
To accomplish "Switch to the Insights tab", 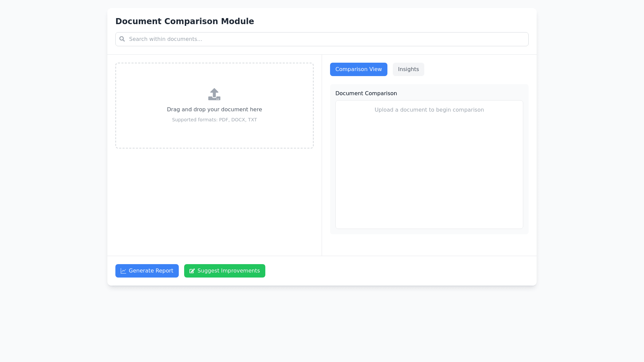I will (x=408, y=69).
